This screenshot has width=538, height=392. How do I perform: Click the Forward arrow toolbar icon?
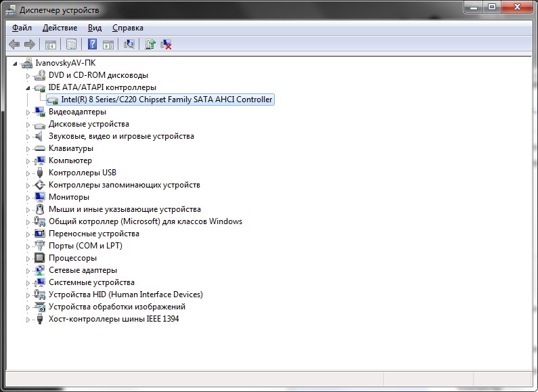coord(30,44)
